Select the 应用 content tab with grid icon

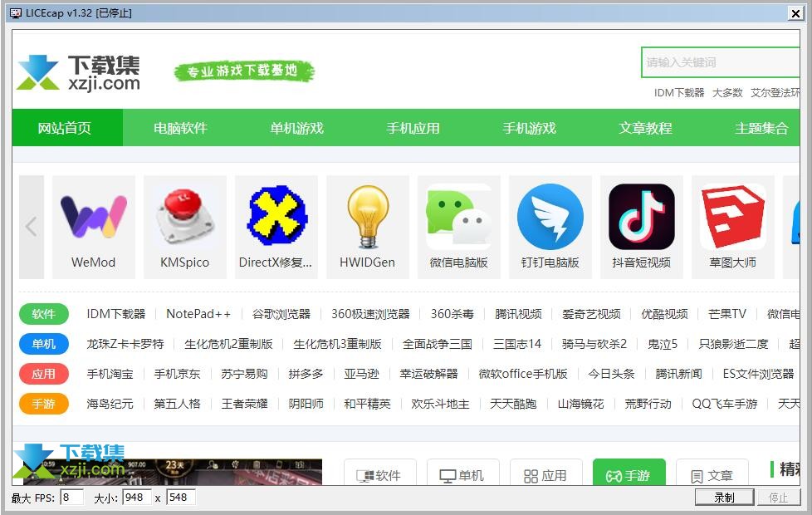[545, 473]
